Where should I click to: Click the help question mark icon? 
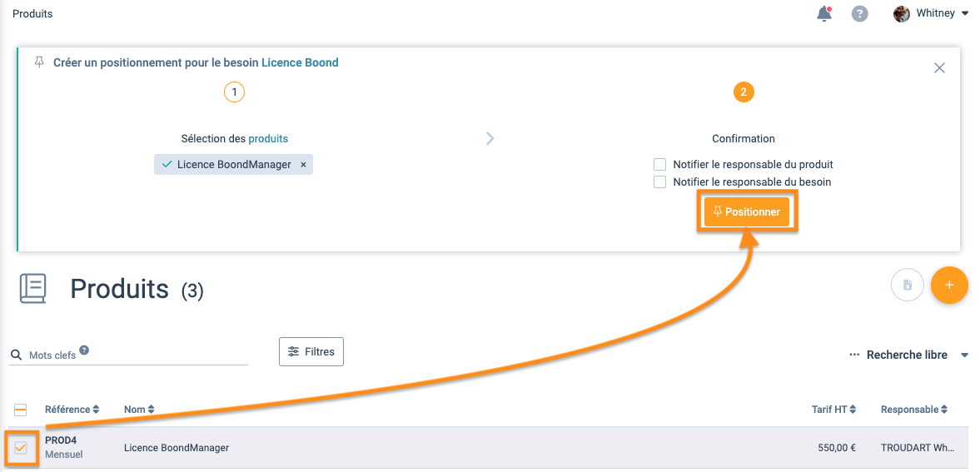[860, 14]
